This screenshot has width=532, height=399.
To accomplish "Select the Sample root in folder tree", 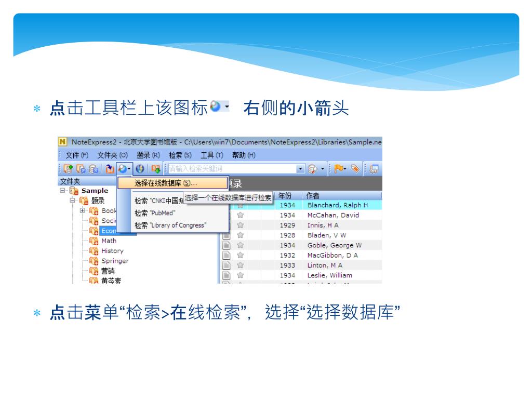I will 95,191.
